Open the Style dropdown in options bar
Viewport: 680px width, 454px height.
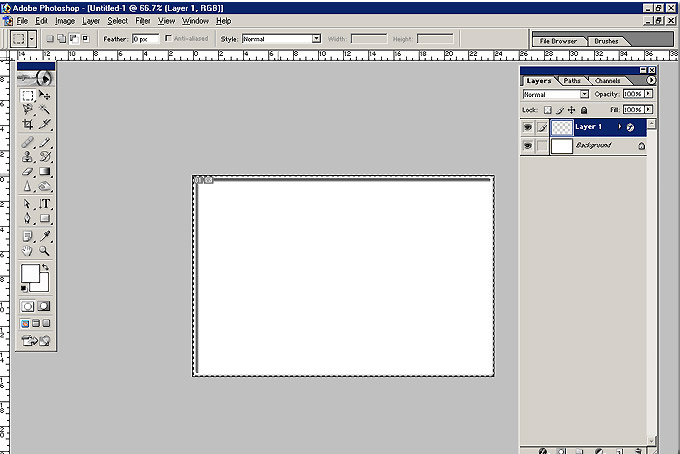316,39
